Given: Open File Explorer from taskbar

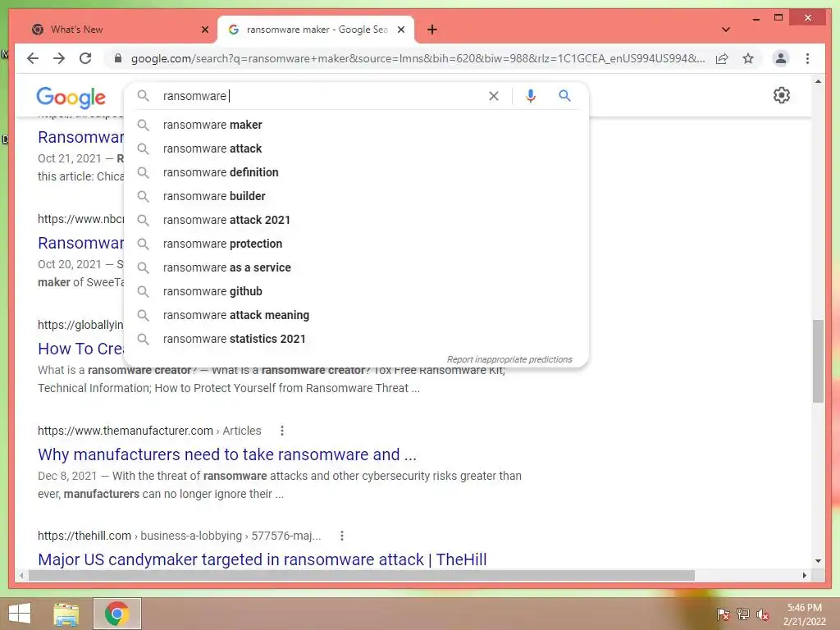Looking at the screenshot, I should (x=66, y=614).
